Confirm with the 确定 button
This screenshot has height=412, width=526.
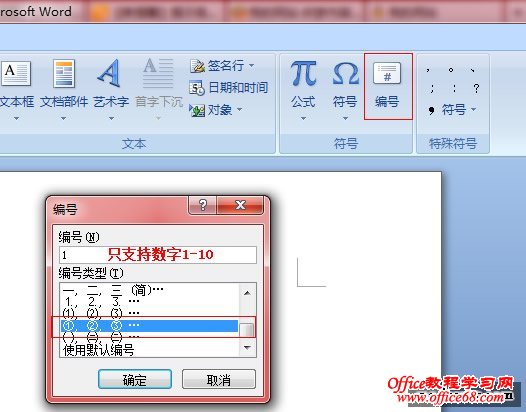(x=135, y=379)
